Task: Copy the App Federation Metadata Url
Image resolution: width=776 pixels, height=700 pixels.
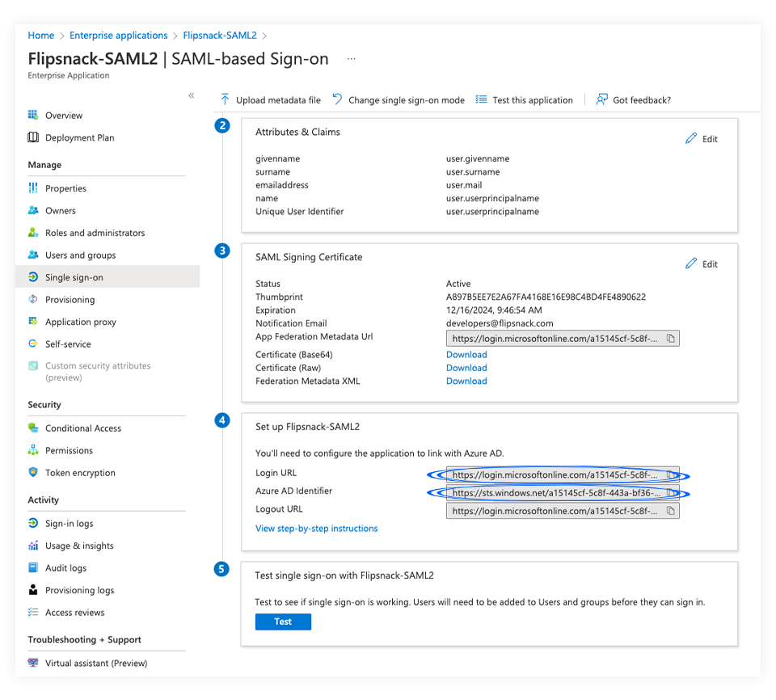Action: coord(671,339)
